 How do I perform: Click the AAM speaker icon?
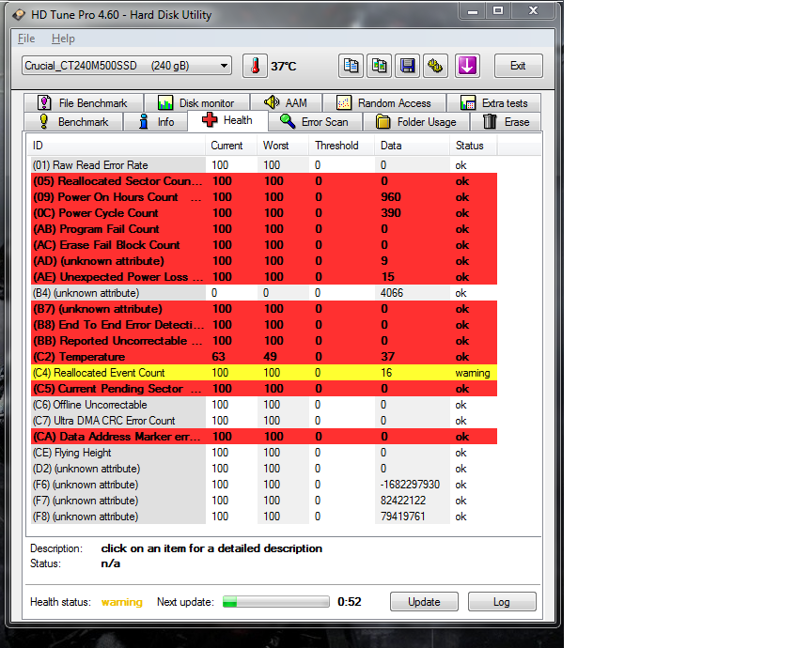tap(272, 102)
